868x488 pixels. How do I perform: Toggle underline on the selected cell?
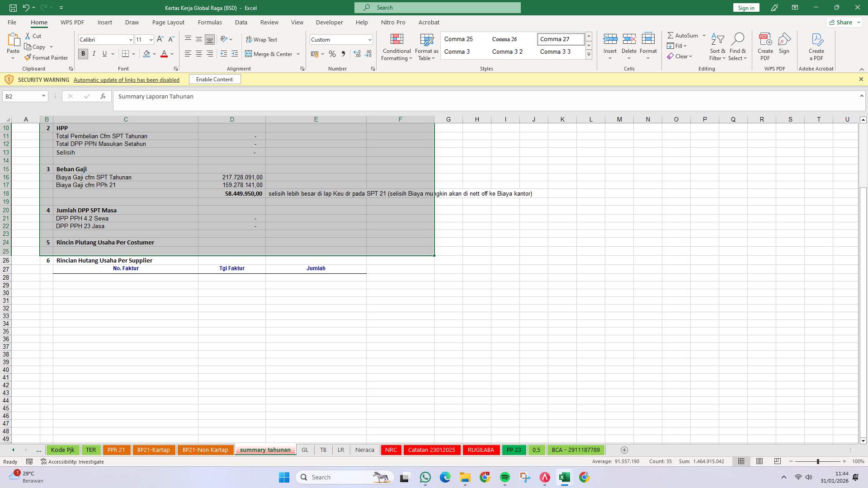(104, 54)
